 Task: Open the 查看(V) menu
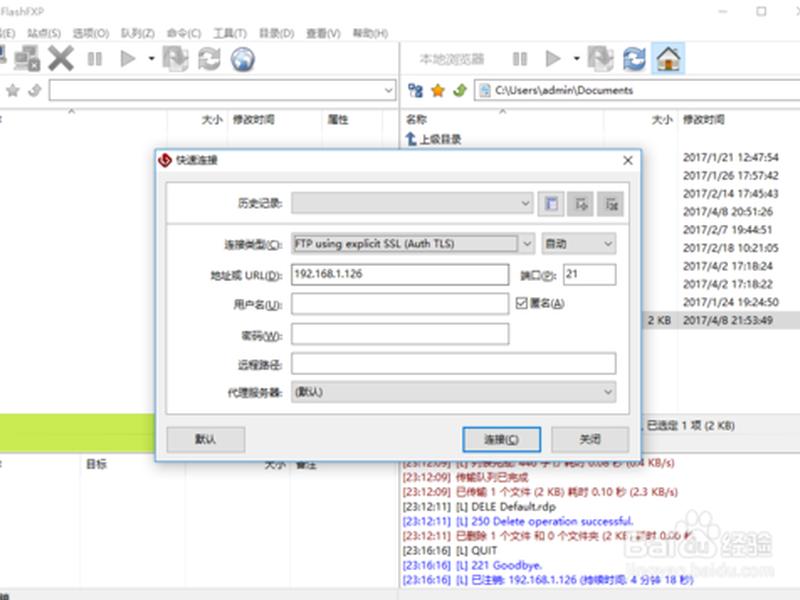pos(323,34)
